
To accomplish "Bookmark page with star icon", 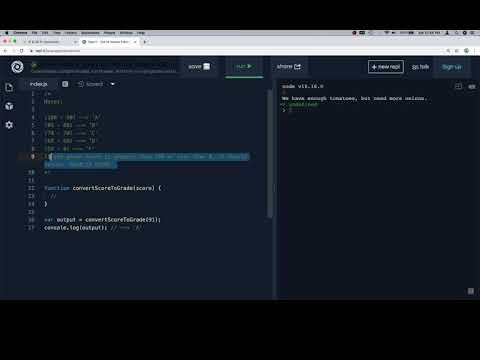I will coord(457,51).
